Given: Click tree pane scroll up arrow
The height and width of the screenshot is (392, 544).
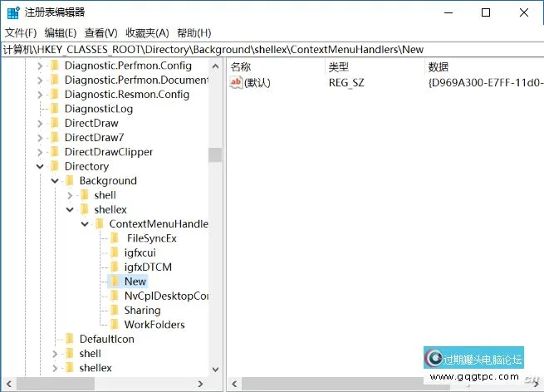Looking at the screenshot, I should click(x=215, y=66).
